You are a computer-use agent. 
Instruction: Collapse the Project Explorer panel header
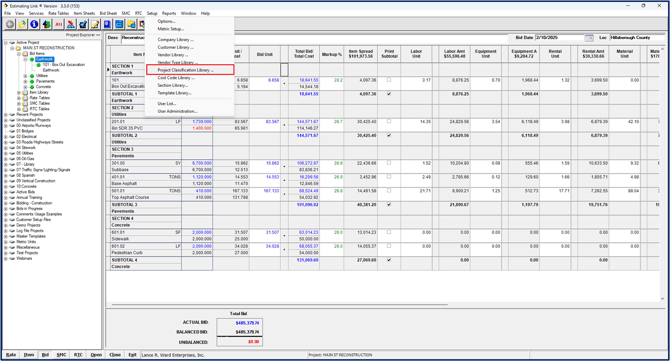[x=83, y=35]
